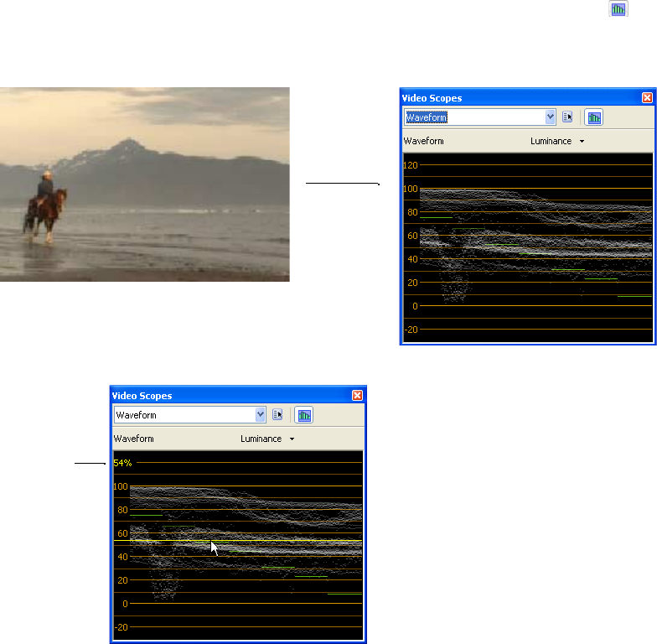Open scope type dropdown in upper Video Scopes window
The height and width of the screenshot is (644, 657).
point(550,117)
